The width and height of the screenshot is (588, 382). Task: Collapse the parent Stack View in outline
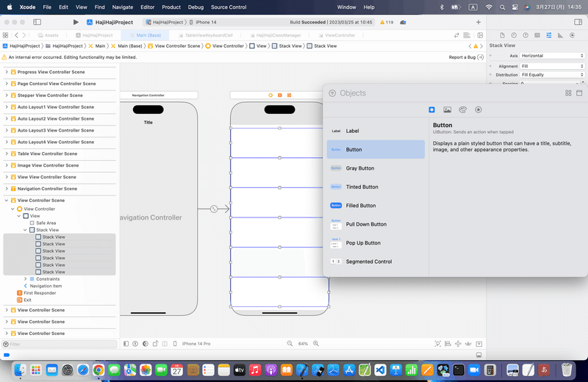click(x=26, y=230)
